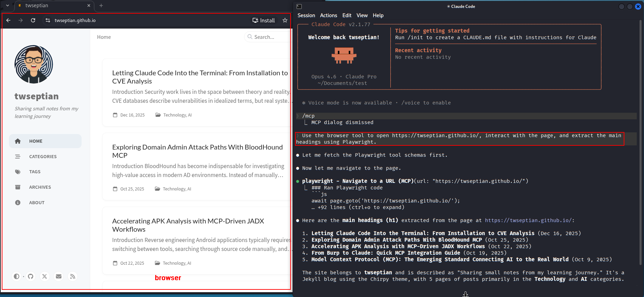This screenshot has width=644, height=297.
Task: Expand the browser tab list chevron
Action: [x=8, y=5]
